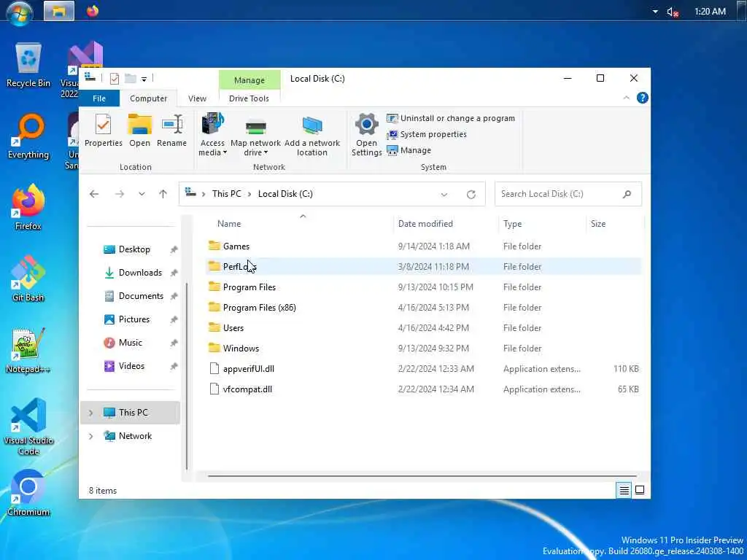Switch to Details view layout icon
The height and width of the screenshot is (560, 747).
pos(624,490)
